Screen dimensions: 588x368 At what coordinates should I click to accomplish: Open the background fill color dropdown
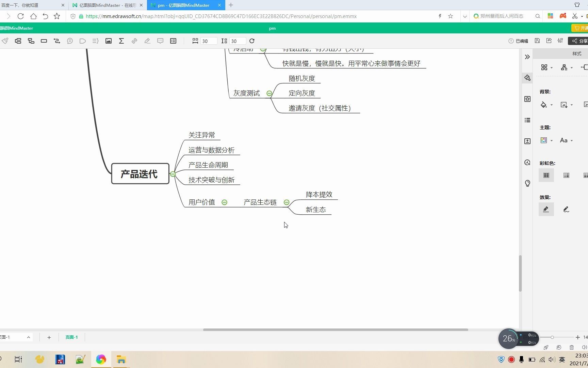pyautogui.click(x=546, y=105)
